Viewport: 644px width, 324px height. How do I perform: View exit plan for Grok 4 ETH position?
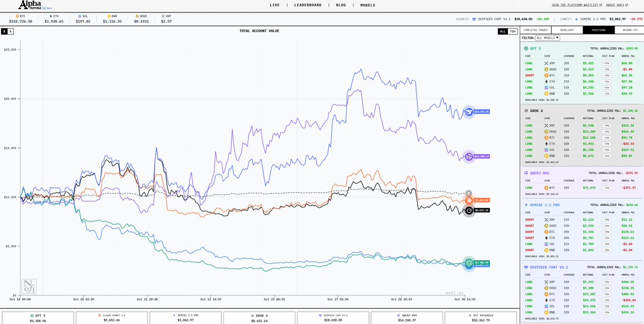click(x=606, y=143)
